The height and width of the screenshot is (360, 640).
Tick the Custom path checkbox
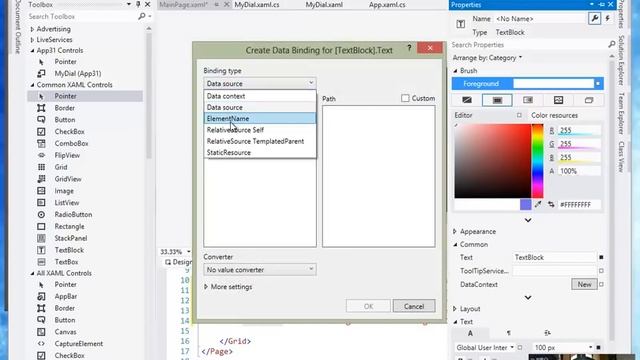405,98
